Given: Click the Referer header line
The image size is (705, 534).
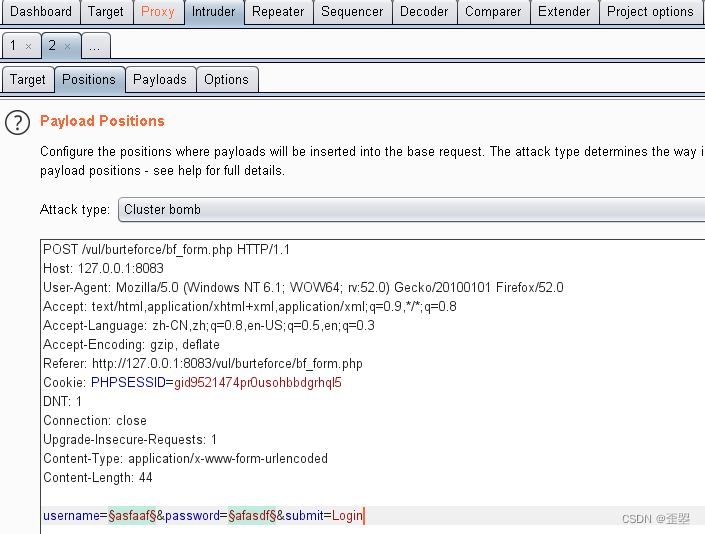Looking at the screenshot, I should click(203, 363).
